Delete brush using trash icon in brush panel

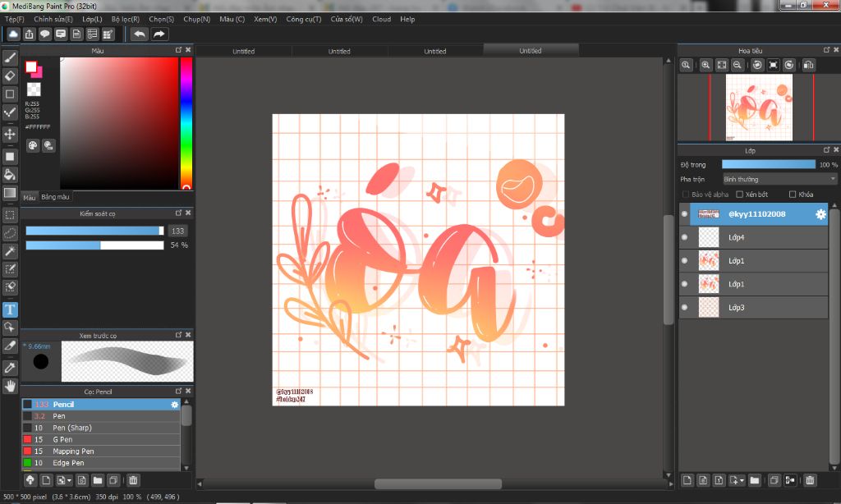(x=133, y=480)
